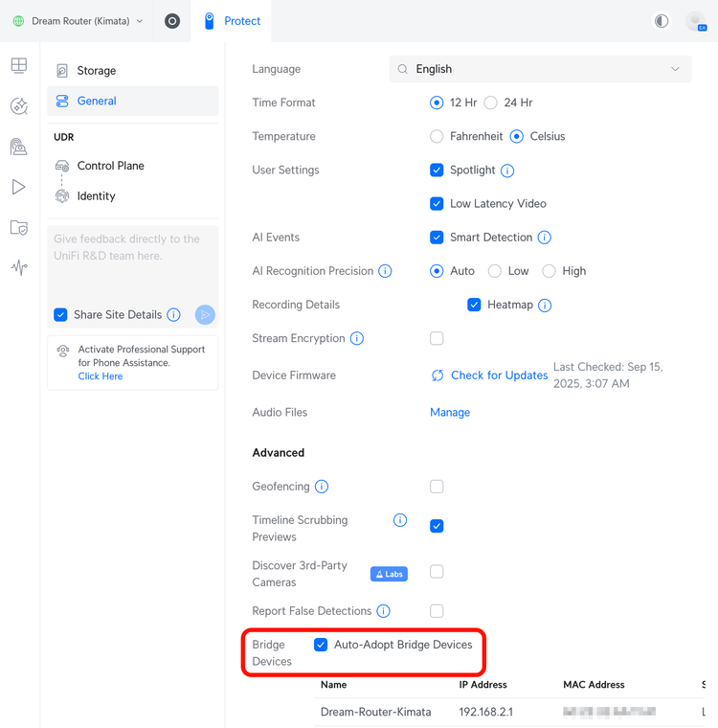718x728 pixels.
Task: Toggle the Smart Detection checkbox
Action: click(437, 238)
